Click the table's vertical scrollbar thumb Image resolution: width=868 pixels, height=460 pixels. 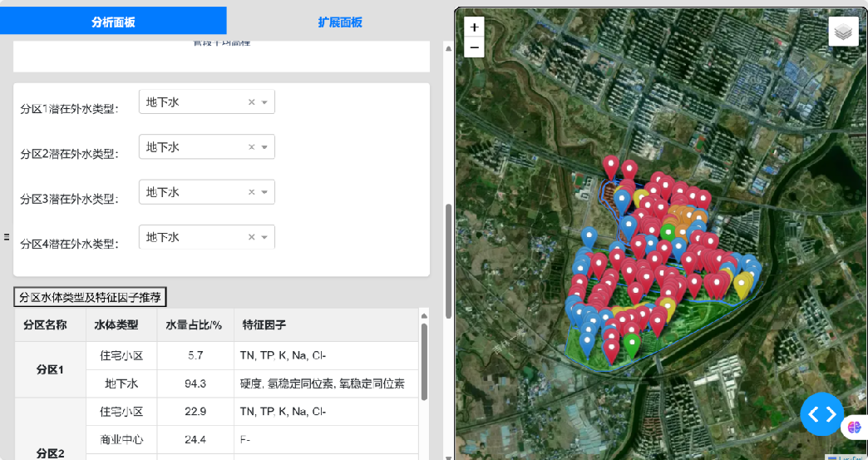[x=424, y=362]
